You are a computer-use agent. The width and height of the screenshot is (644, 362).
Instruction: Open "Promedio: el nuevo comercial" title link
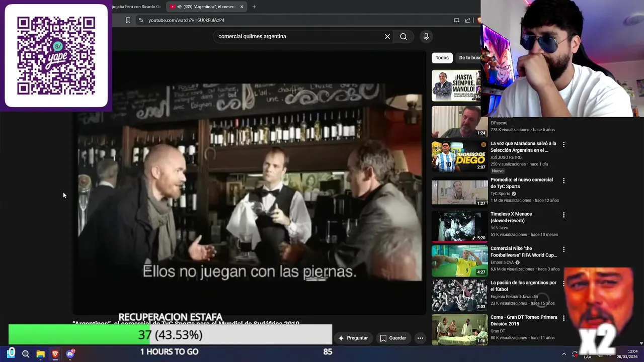click(x=521, y=183)
